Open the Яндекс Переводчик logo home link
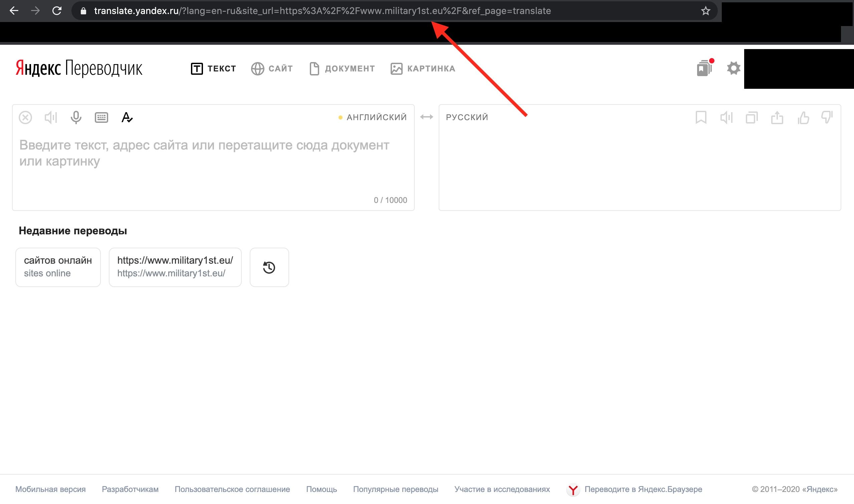The width and height of the screenshot is (854, 504). (x=79, y=68)
